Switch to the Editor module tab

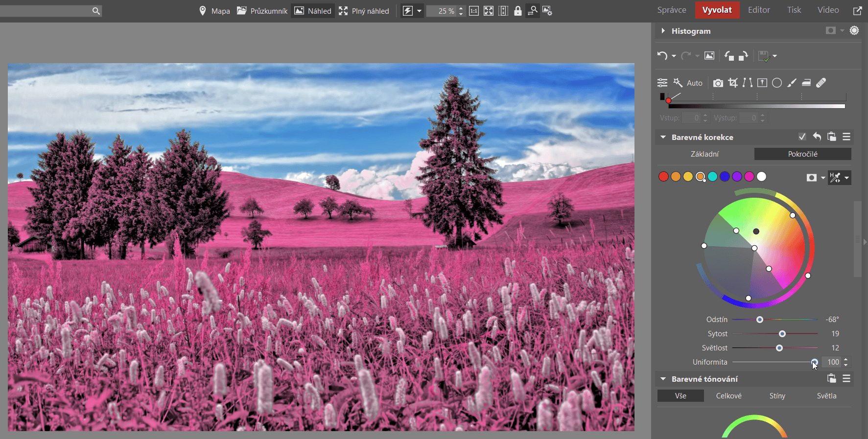point(758,10)
